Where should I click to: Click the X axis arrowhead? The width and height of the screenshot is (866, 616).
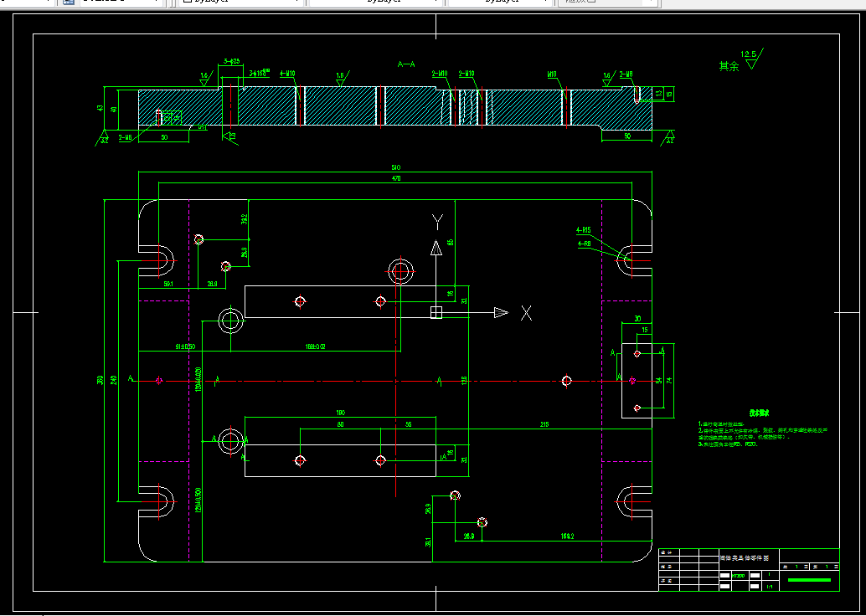pos(501,313)
